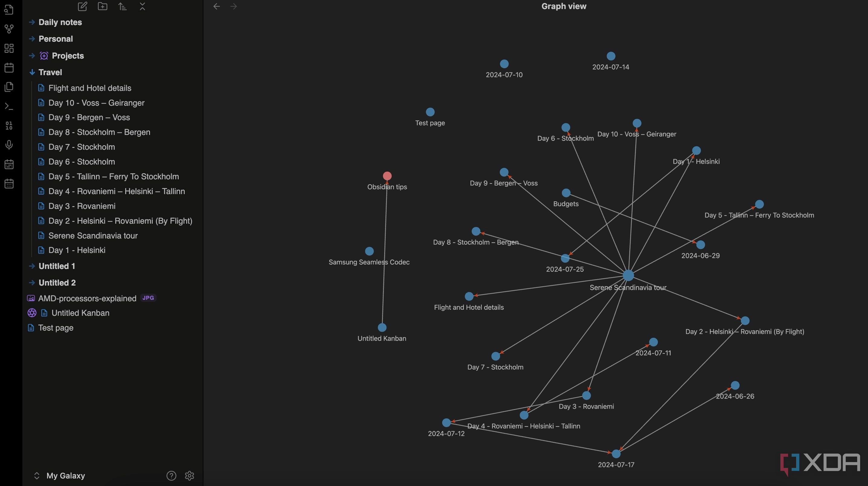Open Settings gear at bottom of sidebar
The width and height of the screenshot is (868, 486).
(x=190, y=475)
